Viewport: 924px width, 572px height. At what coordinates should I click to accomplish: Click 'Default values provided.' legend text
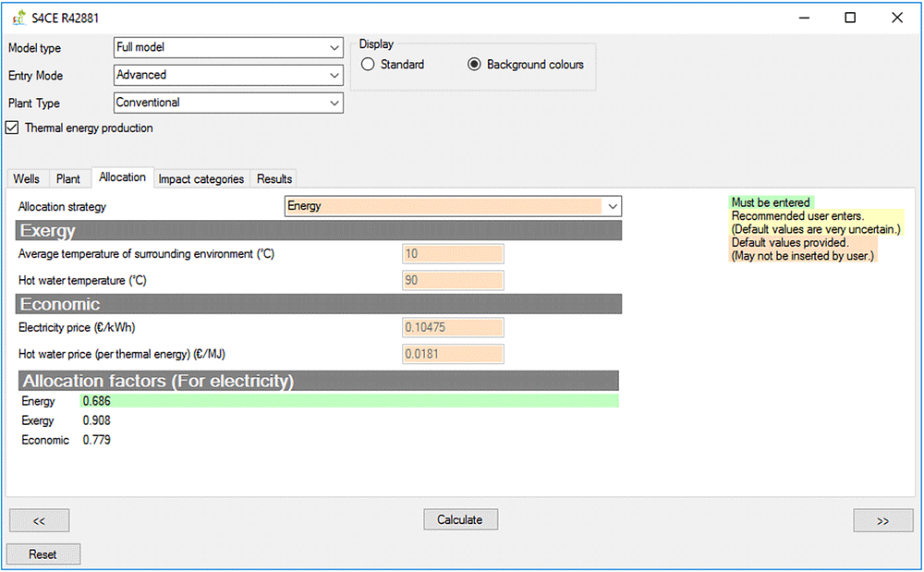(790, 243)
